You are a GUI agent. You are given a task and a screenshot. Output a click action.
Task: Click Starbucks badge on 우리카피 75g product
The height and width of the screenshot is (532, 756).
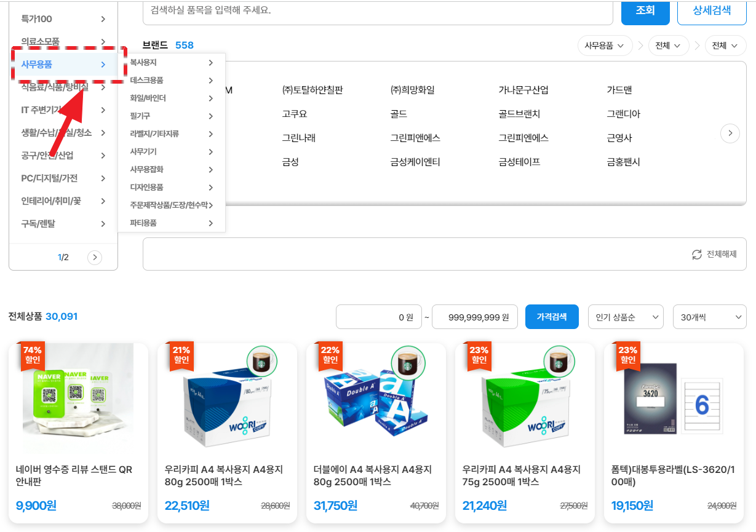[559, 363]
